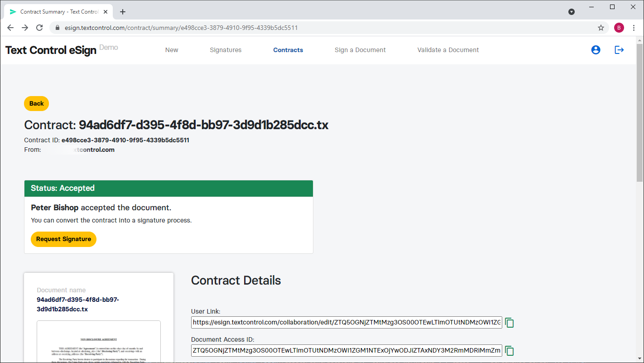Click the browser forward arrow
The image size is (644, 363).
[25, 28]
